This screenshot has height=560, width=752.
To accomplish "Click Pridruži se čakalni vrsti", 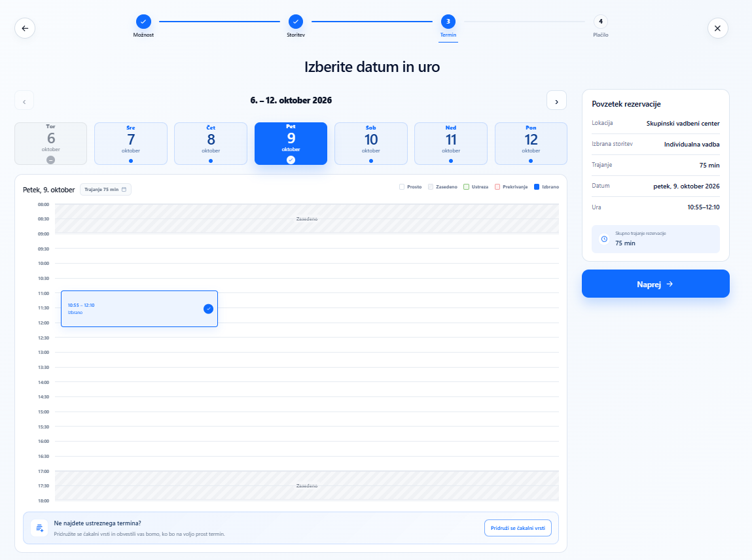I will tap(518, 528).
